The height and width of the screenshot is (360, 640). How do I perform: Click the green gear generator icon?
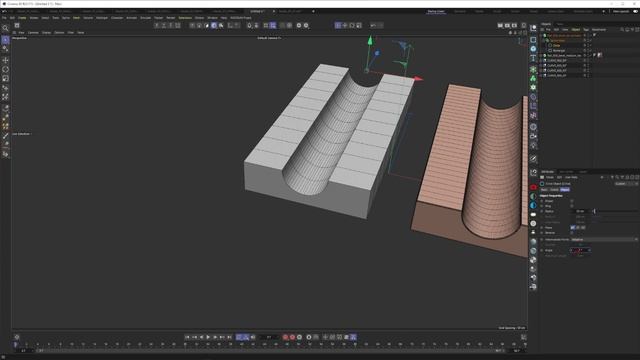(x=533, y=87)
